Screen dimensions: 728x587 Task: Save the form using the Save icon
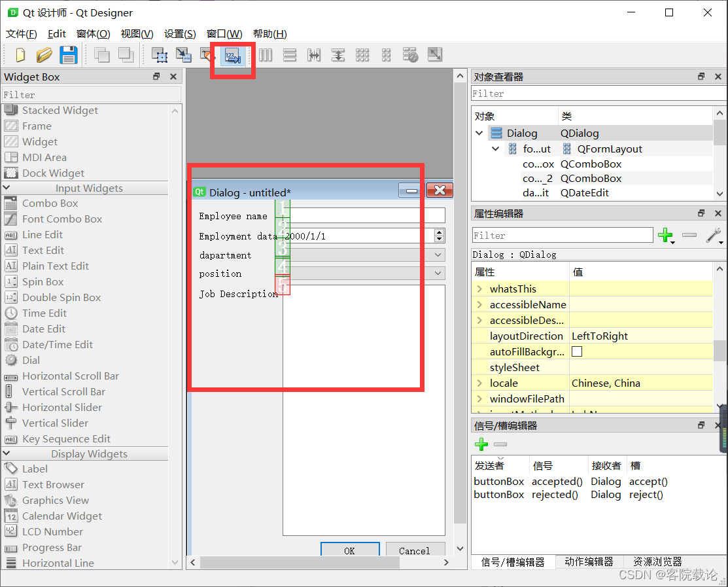point(68,55)
